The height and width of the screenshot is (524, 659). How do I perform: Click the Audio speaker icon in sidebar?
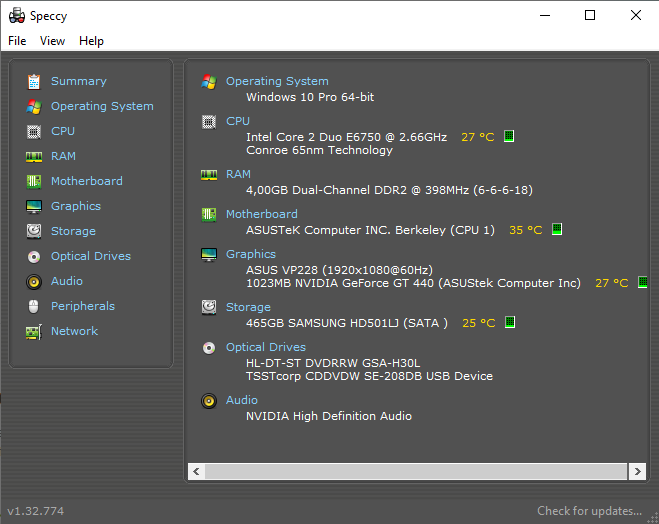click(34, 282)
